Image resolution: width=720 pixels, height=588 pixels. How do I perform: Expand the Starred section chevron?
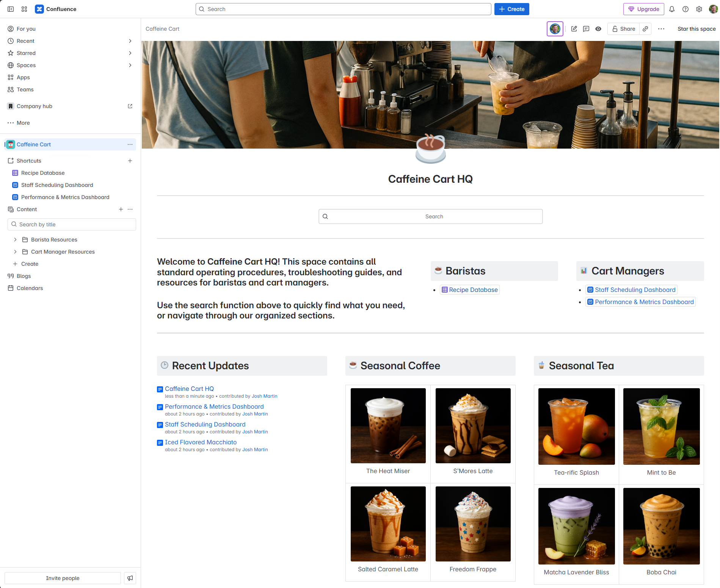(x=130, y=53)
